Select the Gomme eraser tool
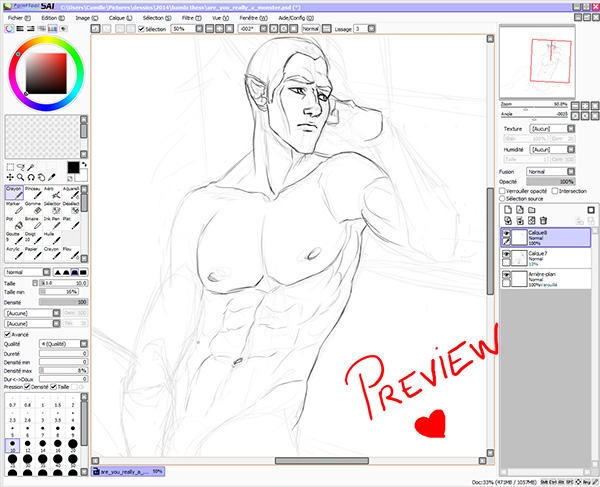This screenshot has height=487, width=600. [x=33, y=208]
